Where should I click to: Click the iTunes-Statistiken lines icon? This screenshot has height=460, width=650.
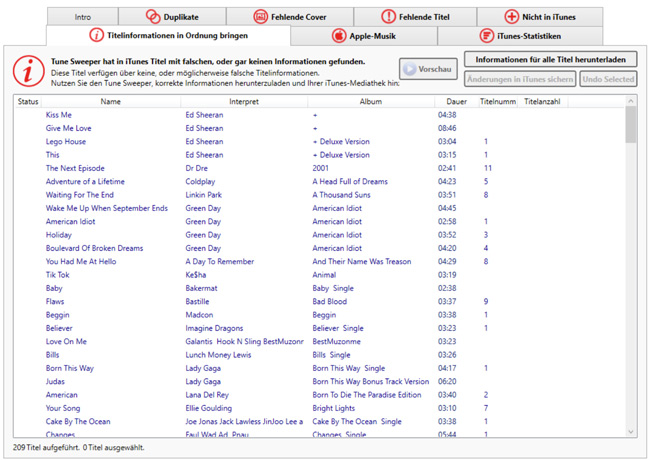tap(487, 36)
